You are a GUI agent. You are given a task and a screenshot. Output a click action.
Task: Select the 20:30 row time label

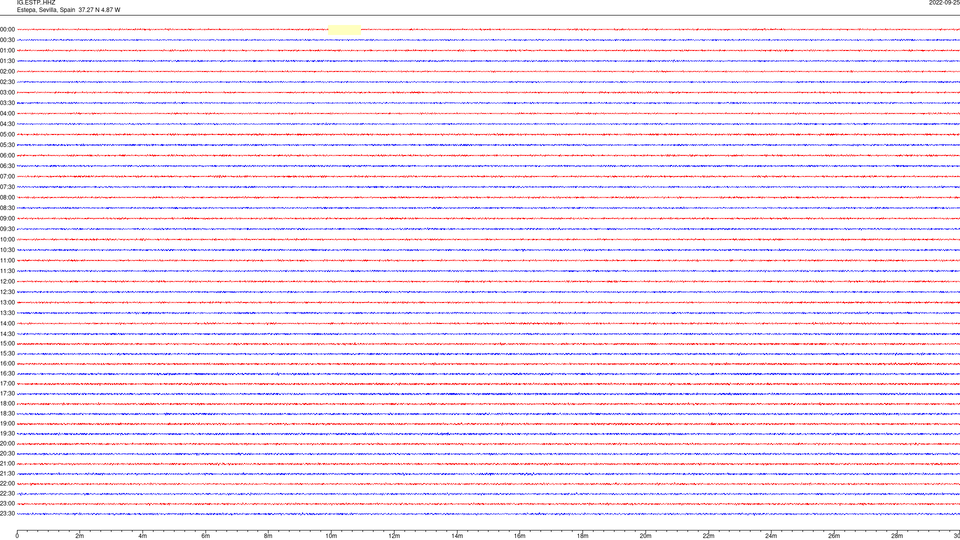[x=7, y=454]
